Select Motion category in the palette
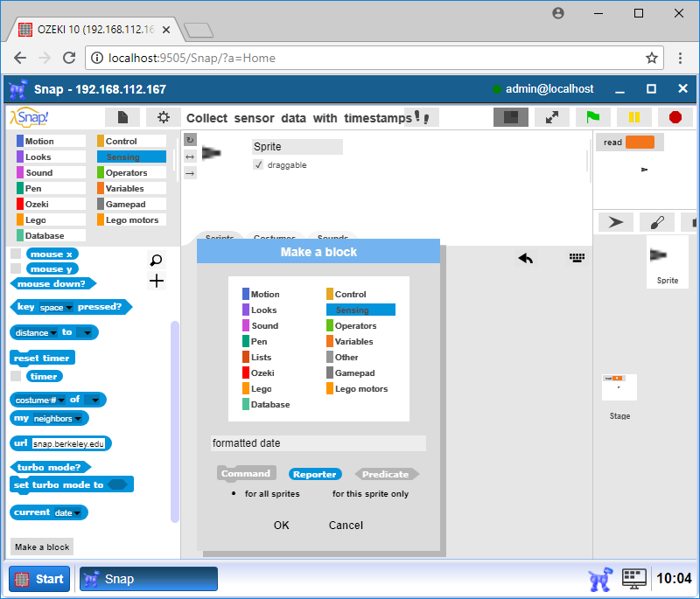 (51, 141)
